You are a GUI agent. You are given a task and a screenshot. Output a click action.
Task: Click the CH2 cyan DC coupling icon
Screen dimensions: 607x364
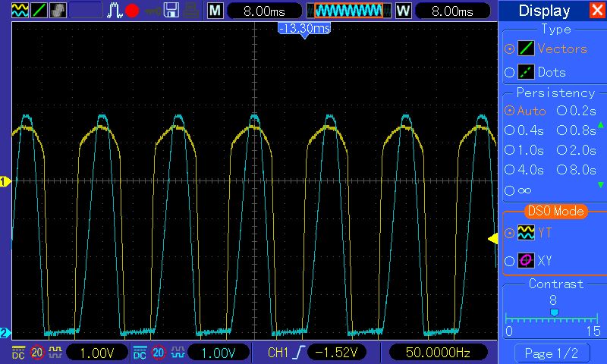(x=140, y=353)
